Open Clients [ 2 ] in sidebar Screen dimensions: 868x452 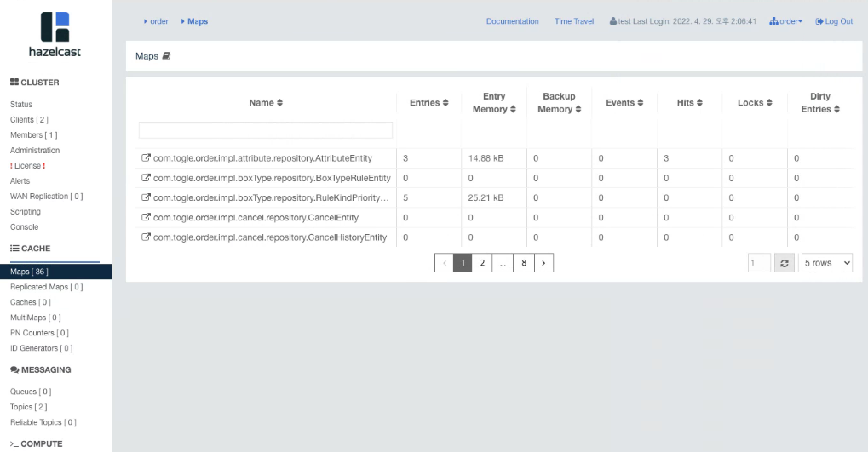coord(29,119)
